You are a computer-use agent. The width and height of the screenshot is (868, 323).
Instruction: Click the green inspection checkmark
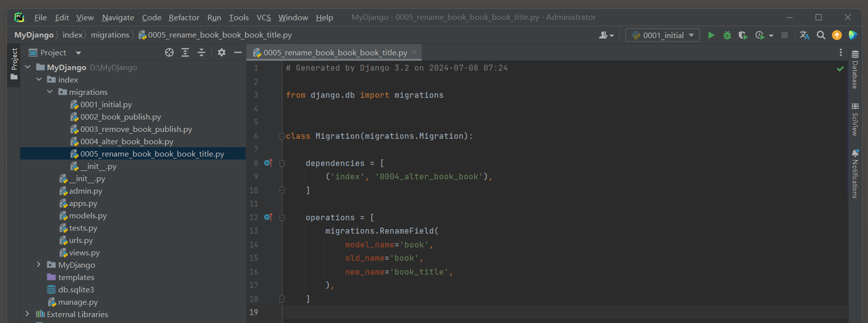tap(840, 69)
